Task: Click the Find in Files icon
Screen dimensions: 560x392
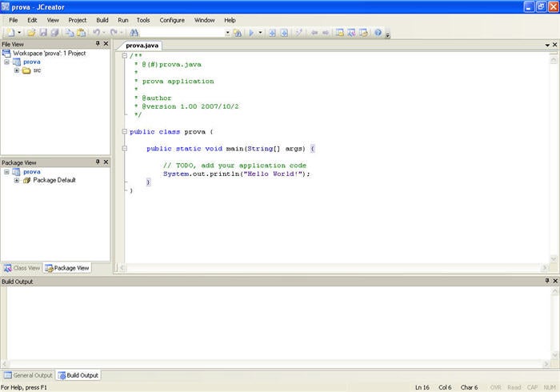Action: [x=238, y=33]
